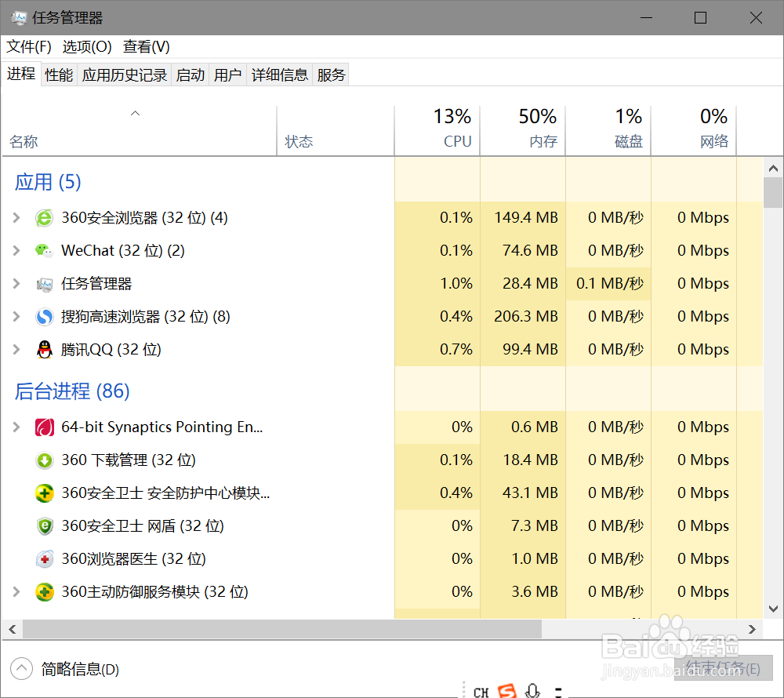The width and height of the screenshot is (784, 698).
Task: Sort processes by 磁盘 column
Action: [608, 131]
